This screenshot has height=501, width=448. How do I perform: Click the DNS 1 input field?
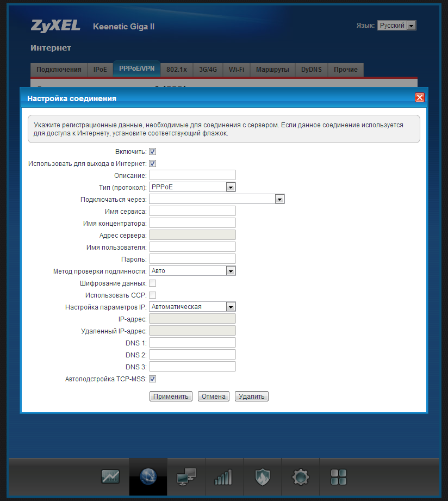click(192, 343)
